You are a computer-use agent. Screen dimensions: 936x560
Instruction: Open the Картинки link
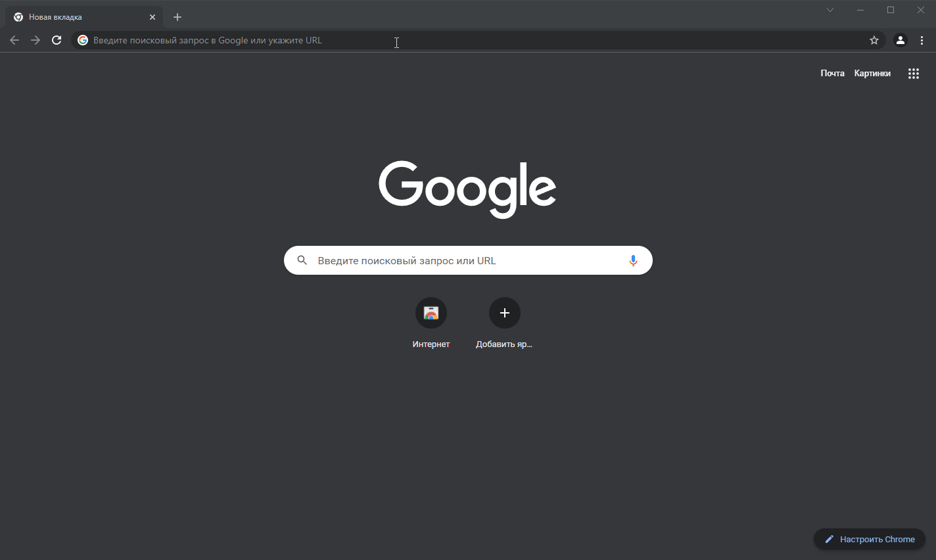pos(872,73)
